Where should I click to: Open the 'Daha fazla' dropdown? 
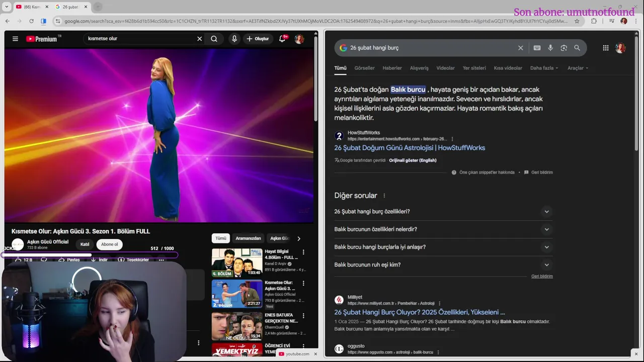544,68
